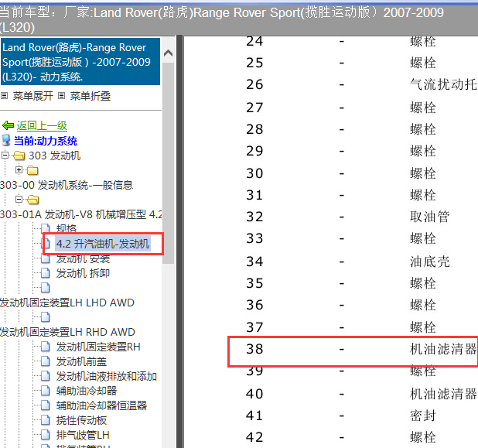The width and height of the screenshot is (478, 448).
Task: Open 发动机固定装置RH document
Action: pos(98,347)
